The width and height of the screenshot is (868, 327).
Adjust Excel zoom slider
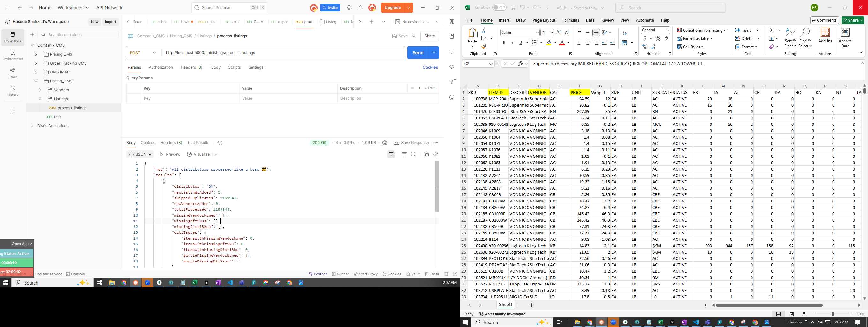[832, 314]
